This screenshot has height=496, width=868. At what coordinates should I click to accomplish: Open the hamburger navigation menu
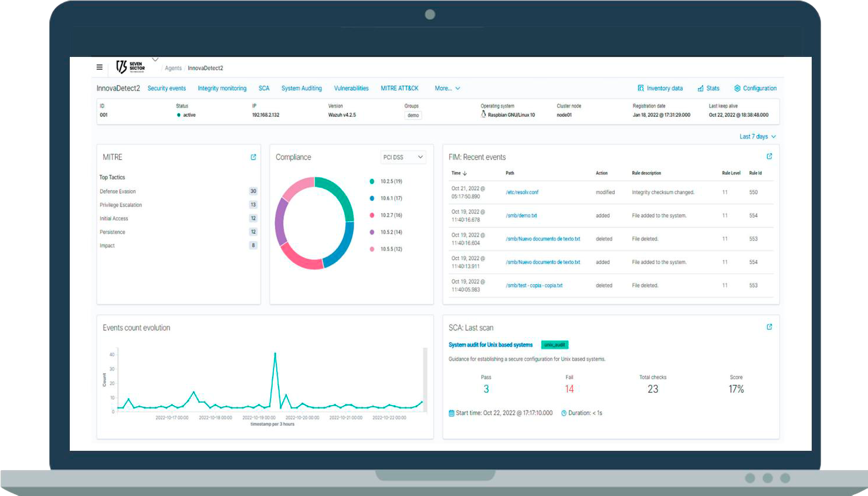tap(100, 67)
